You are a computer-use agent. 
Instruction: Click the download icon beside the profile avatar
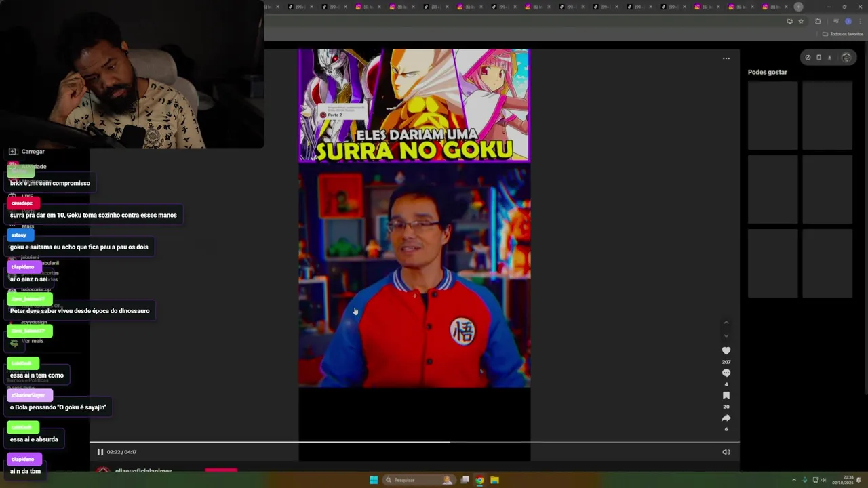pyautogui.click(x=829, y=58)
